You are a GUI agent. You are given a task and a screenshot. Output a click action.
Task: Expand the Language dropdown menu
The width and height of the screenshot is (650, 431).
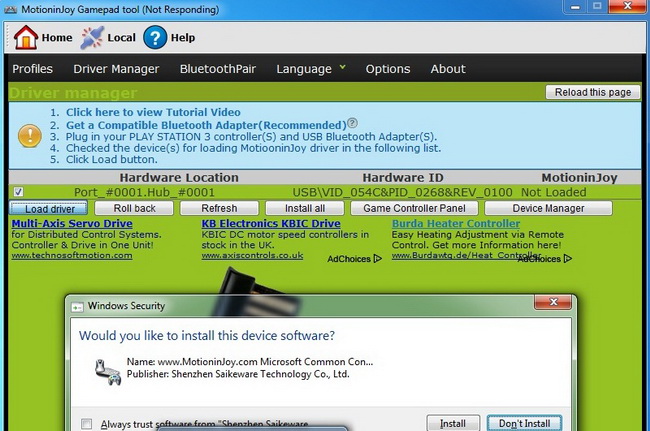[311, 69]
